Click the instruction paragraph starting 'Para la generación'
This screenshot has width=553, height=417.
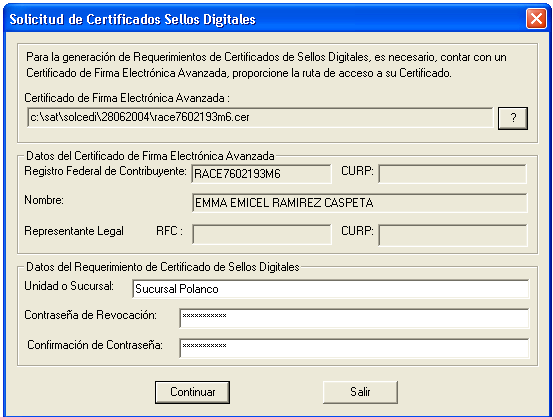(x=266, y=65)
